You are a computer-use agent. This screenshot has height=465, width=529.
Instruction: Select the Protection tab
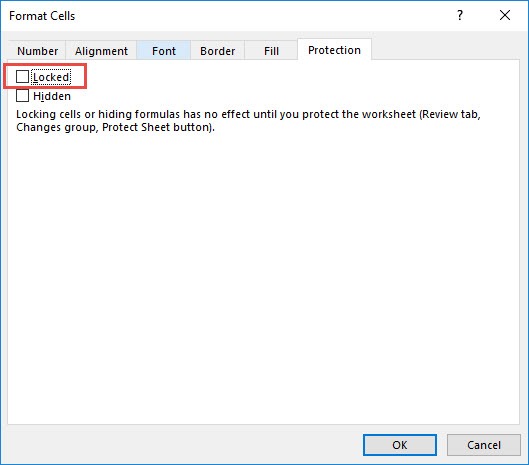[x=334, y=50]
